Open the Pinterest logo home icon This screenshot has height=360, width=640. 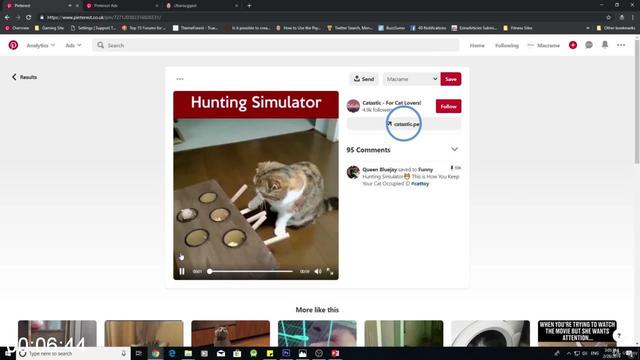pyautogui.click(x=13, y=45)
